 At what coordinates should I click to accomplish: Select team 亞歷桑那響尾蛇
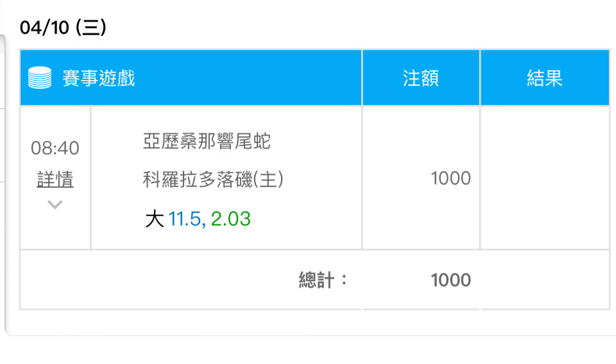(x=207, y=141)
